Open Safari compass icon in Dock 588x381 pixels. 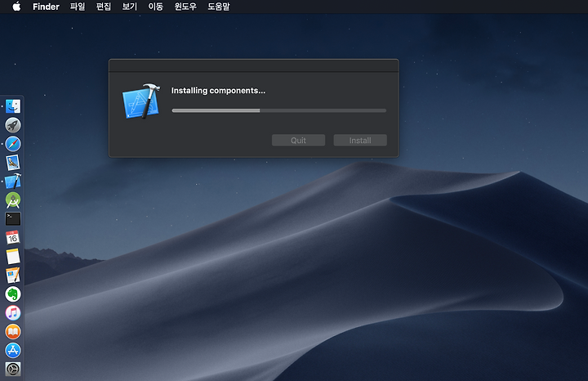(x=13, y=144)
